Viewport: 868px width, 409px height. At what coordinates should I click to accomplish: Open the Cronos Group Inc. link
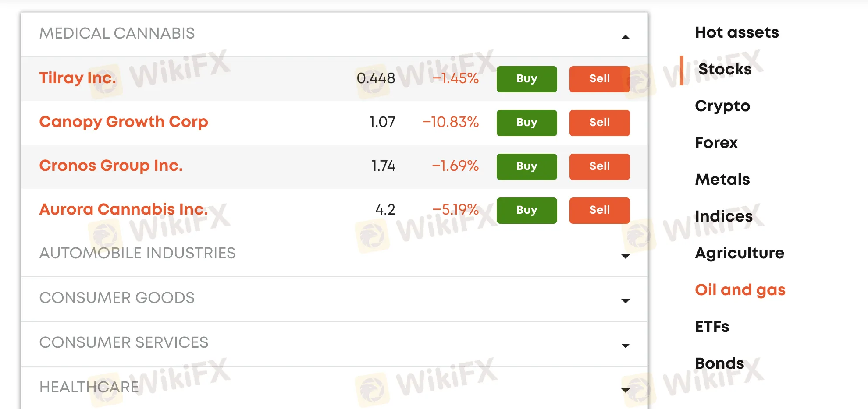click(111, 166)
